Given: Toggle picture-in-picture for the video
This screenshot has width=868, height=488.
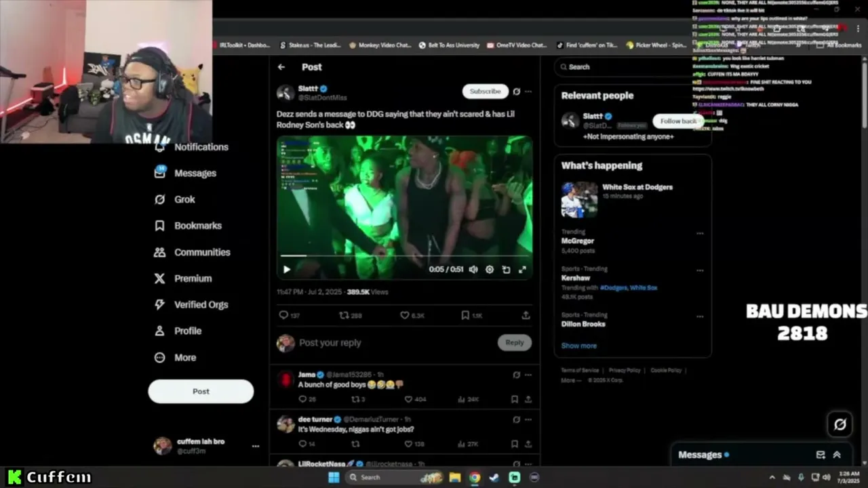Looking at the screenshot, I should (x=506, y=270).
